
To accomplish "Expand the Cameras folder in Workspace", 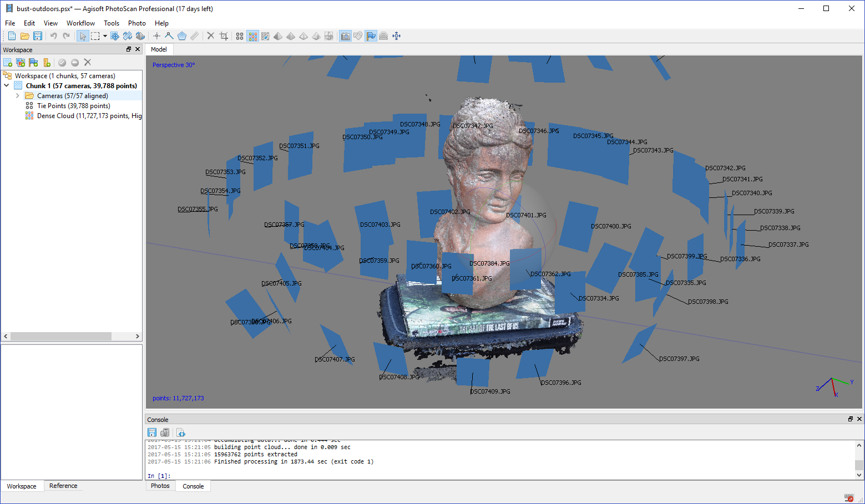I will [x=18, y=96].
